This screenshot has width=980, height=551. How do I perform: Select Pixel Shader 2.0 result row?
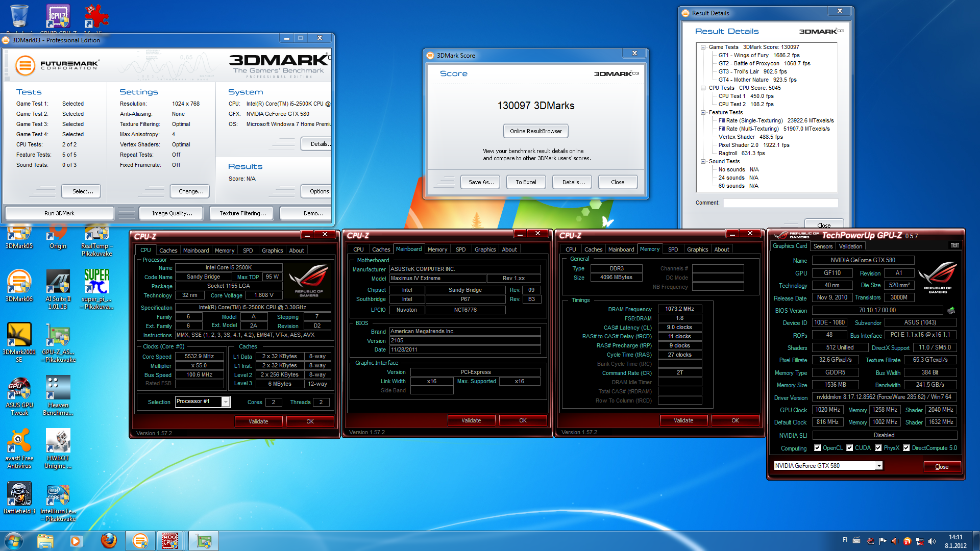coord(754,145)
